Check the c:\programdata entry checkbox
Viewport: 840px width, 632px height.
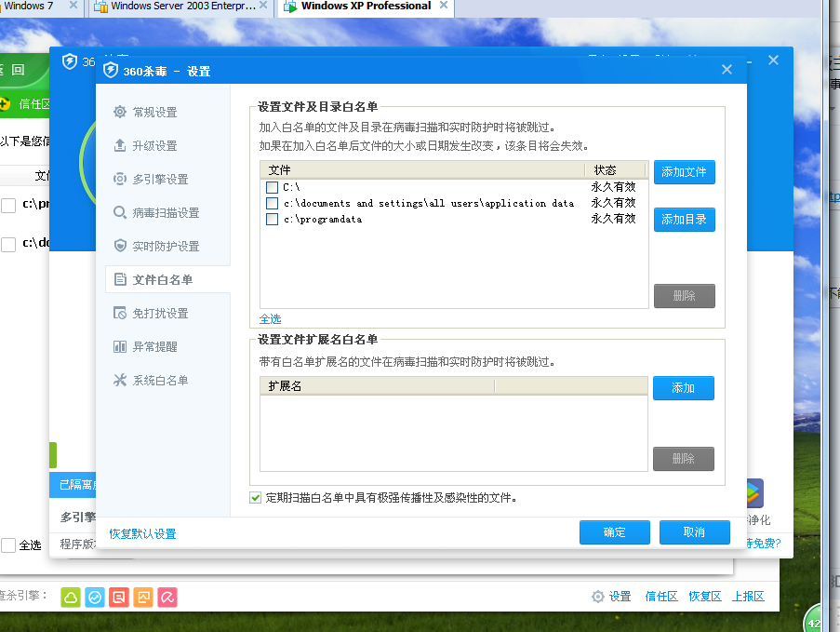pos(273,220)
